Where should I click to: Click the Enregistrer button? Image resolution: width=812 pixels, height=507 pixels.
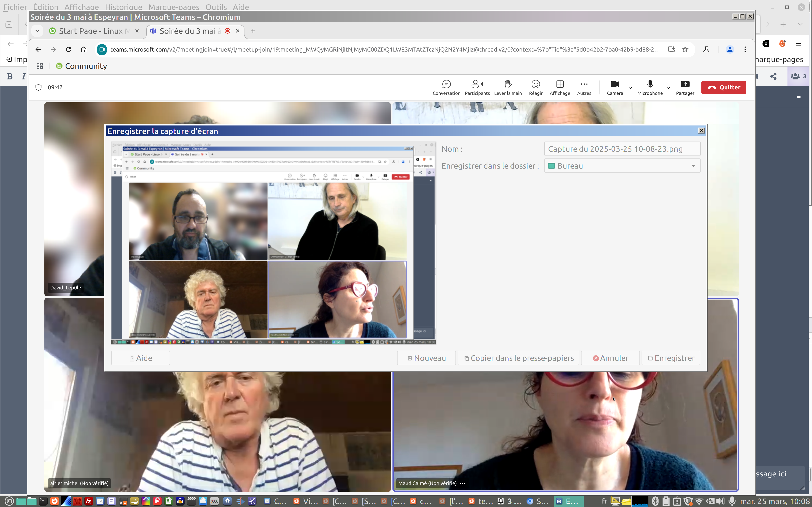point(671,358)
